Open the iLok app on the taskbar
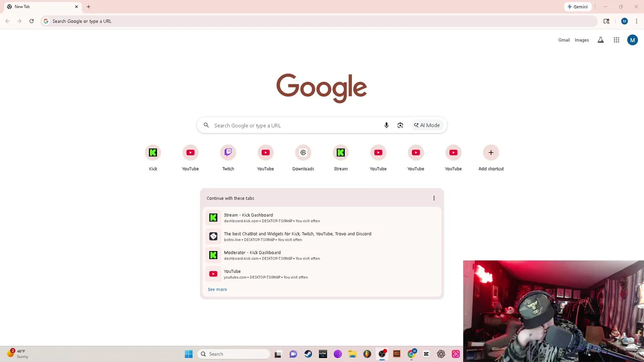This screenshot has height=362, width=644. [323, 354]
